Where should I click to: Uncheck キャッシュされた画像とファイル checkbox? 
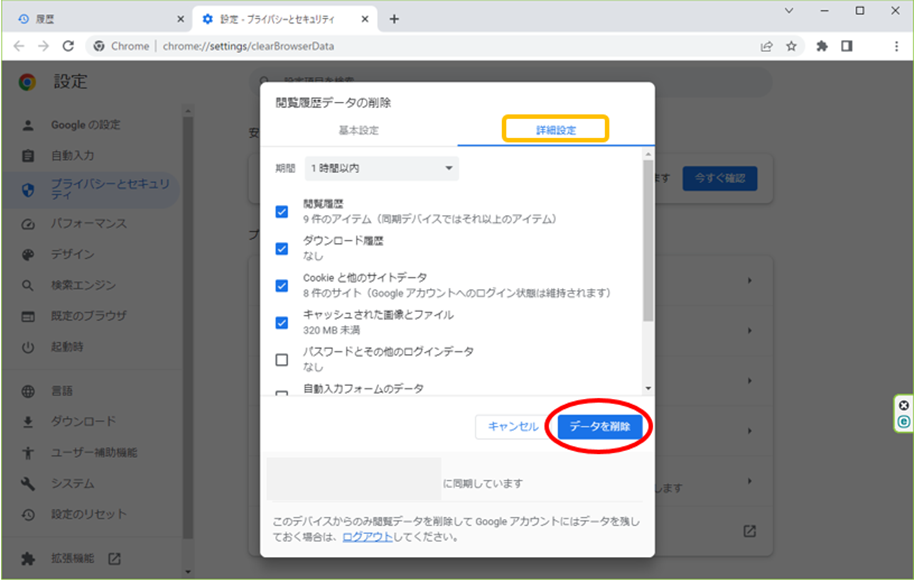pos(282,323)
